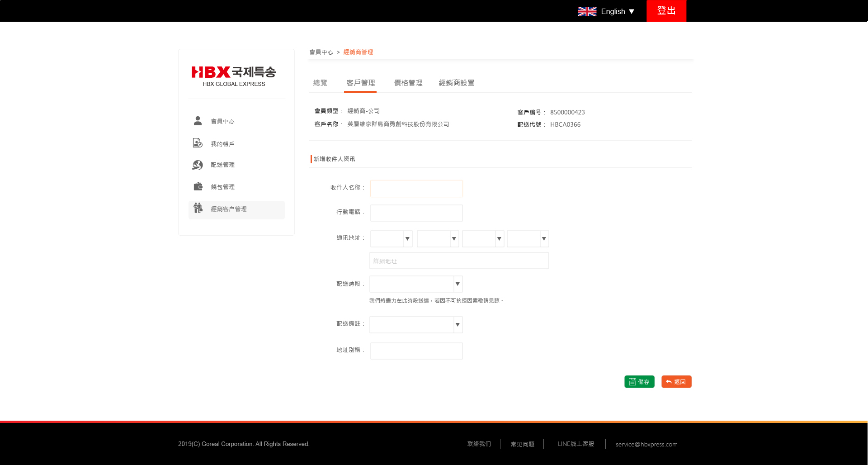Open the 經銷商設置 tab

click(457, 83)
